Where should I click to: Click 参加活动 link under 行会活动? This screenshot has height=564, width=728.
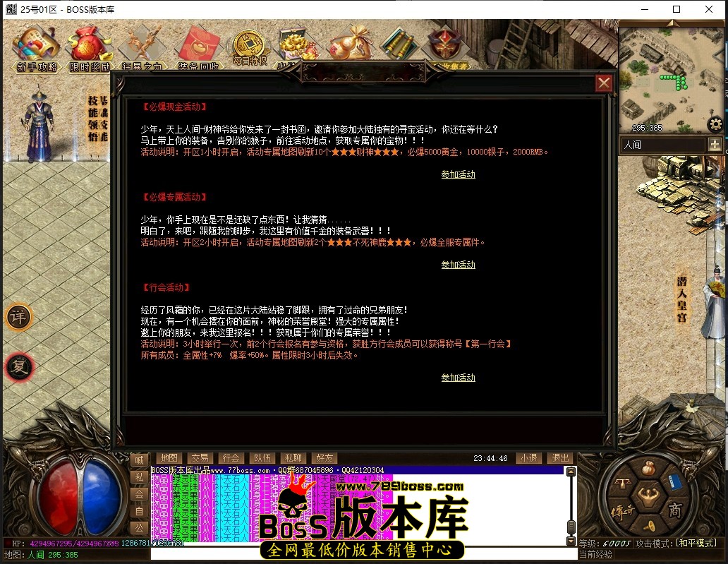click(x=458, y=378)
